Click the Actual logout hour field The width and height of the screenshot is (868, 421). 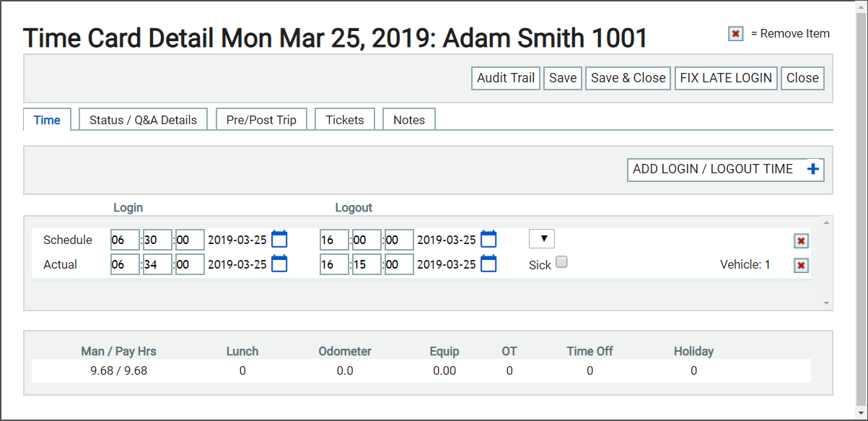(334, 264)
